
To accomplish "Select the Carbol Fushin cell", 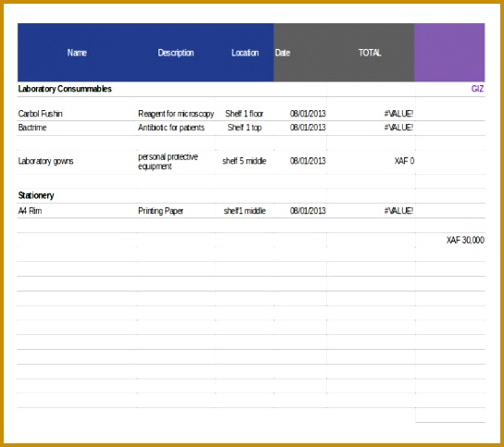I will (40, 114).
